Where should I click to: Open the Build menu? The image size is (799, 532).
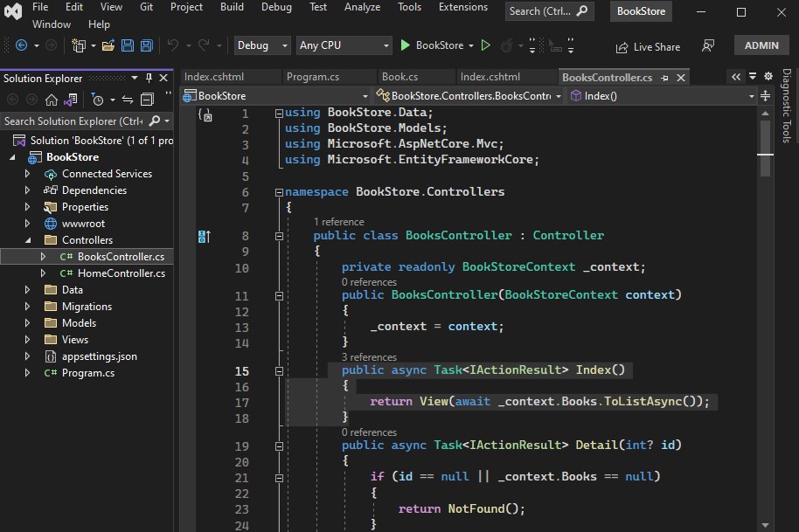coord(232,7)
